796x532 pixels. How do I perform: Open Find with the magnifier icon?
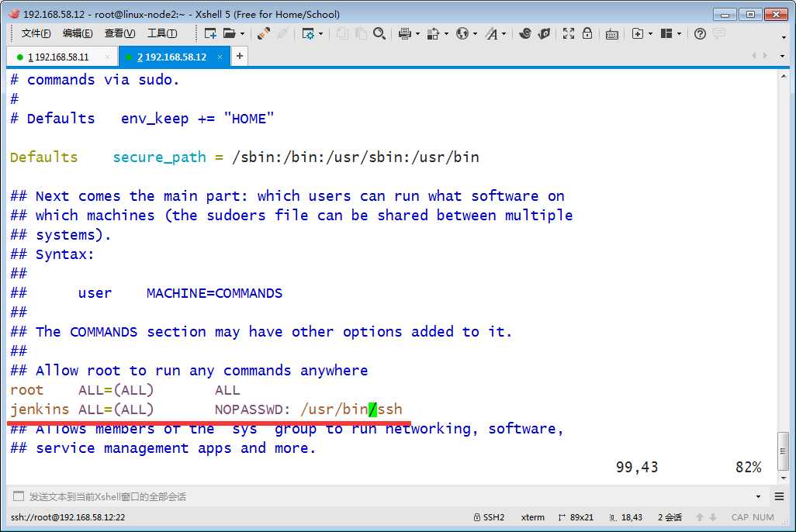pos(379,33)
